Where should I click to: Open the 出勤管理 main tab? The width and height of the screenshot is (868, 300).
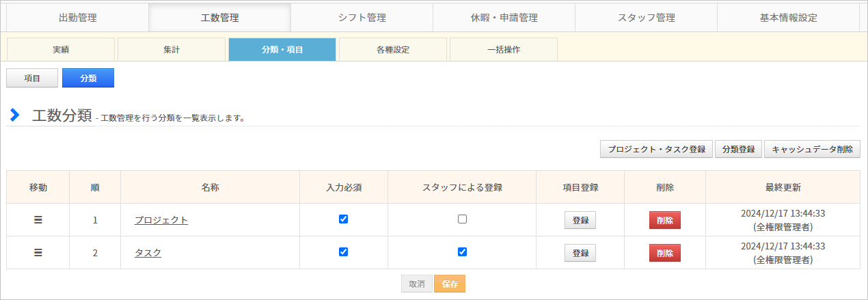pyautogui.click(x=77, y=18)
